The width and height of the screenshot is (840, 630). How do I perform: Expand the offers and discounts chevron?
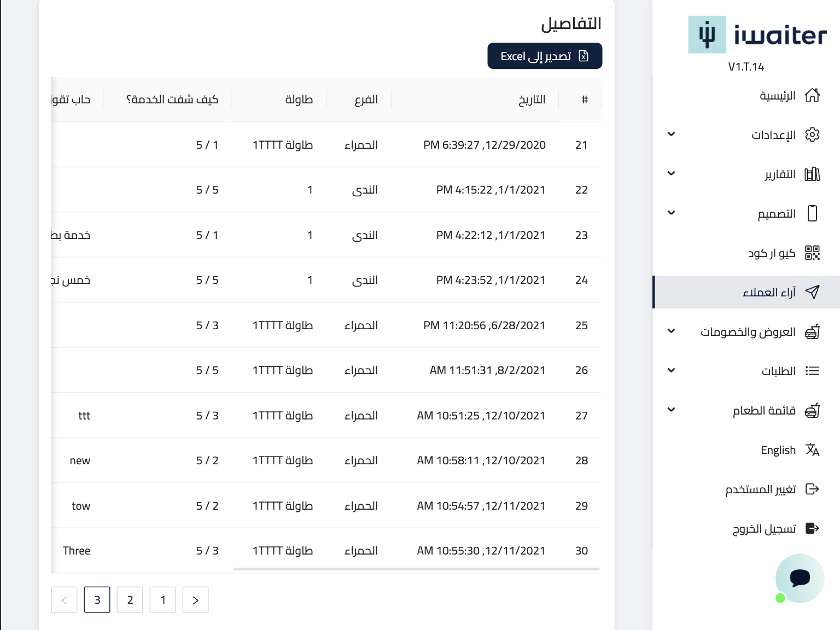coord(671,331)
